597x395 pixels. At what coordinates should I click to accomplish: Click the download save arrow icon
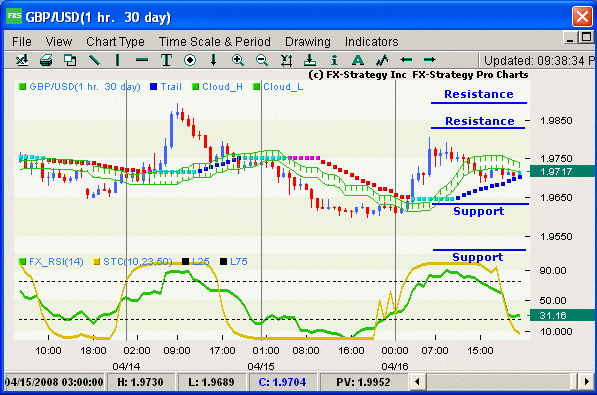click(x=310, y=60)
